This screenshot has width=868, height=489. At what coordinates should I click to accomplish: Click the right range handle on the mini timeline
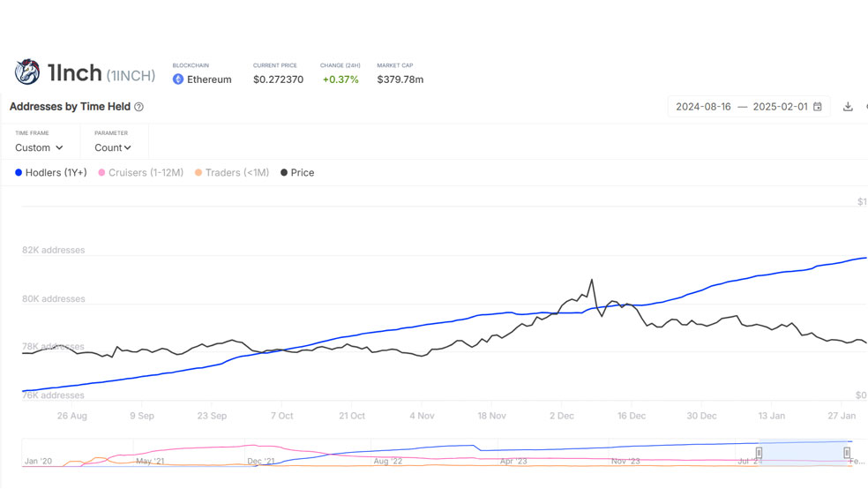click(847, 453)
